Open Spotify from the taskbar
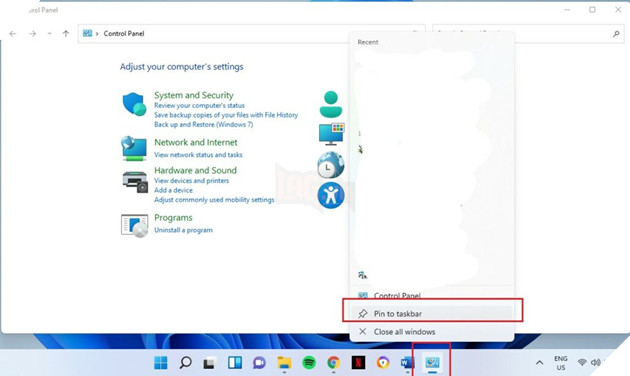This screenshot has height=376, width=630. (x=309, y=363)
